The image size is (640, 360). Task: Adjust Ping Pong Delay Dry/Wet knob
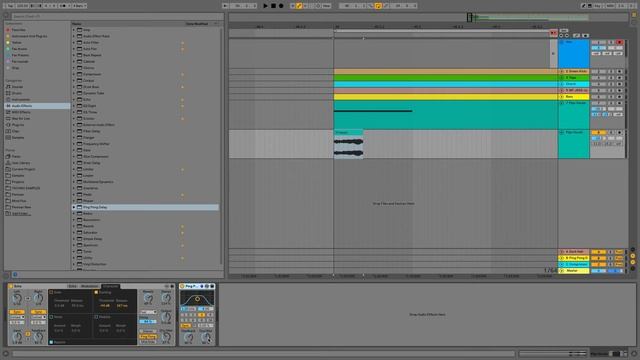[206, 337]
